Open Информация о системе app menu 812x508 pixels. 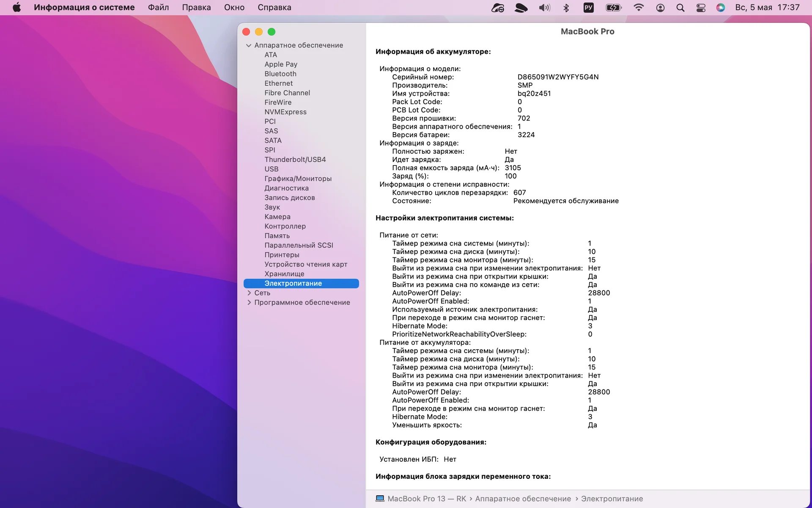click(84, 8)
